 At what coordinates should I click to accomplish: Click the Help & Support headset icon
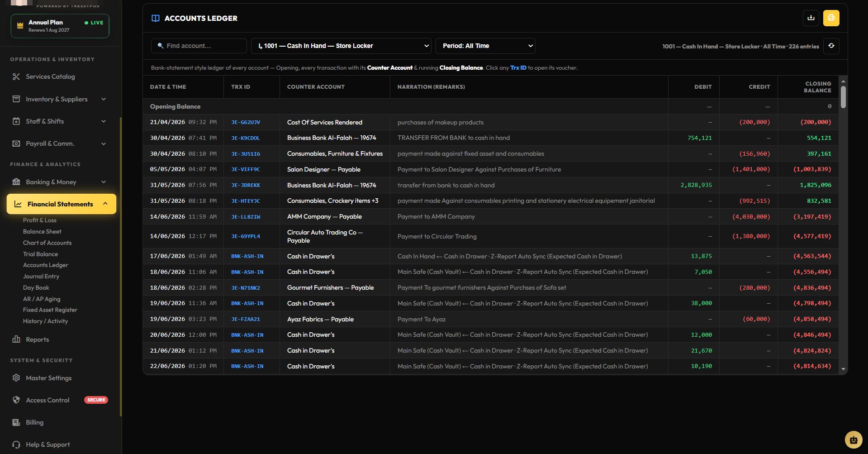16,444
